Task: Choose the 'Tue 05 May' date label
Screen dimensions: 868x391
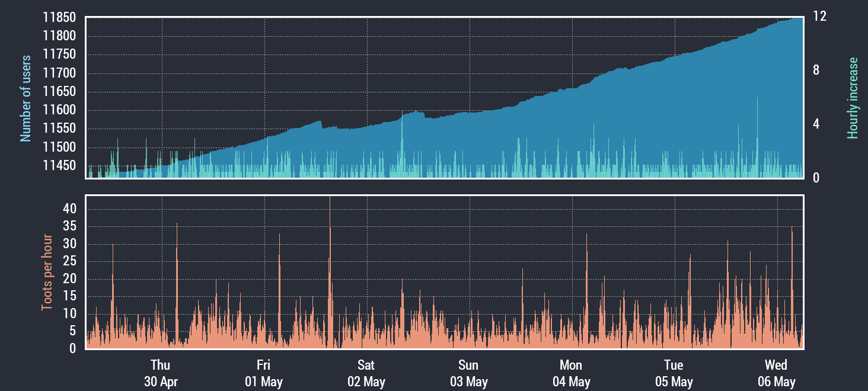Action: click(x=674, y=373)
